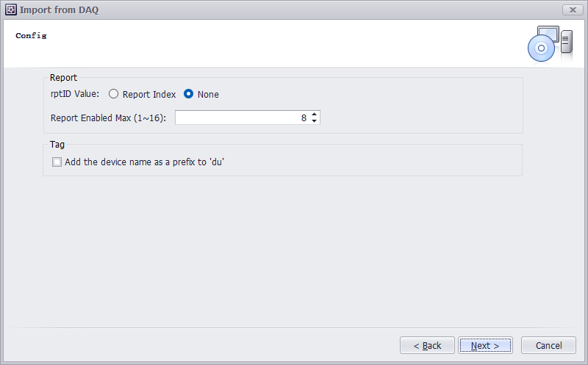This screenshot has width=588, height=365.
Task: Click the application icon in the title bar
Action: pyautogui.click(x=11, y=10)
